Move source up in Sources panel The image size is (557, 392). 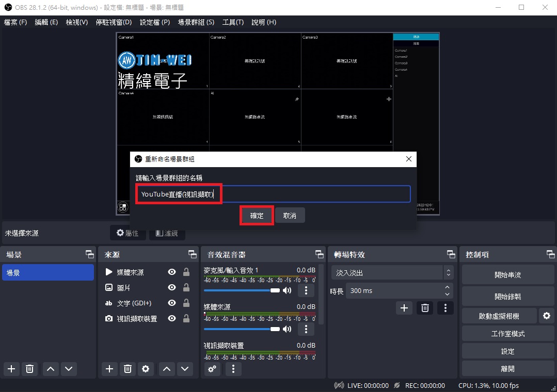[167, 369]
